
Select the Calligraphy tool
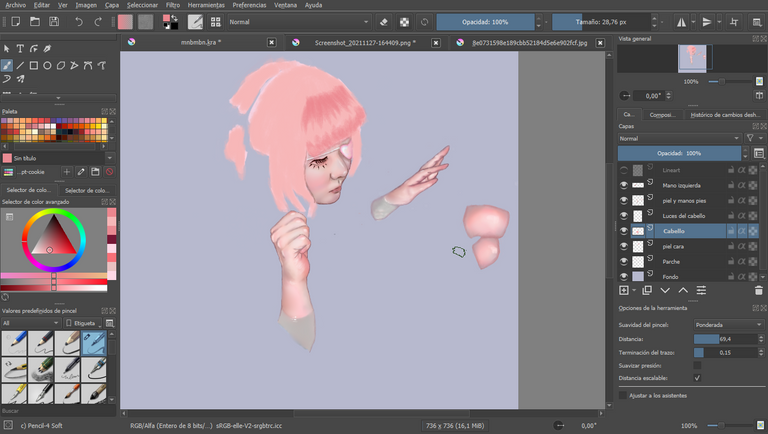coord(48,48)
